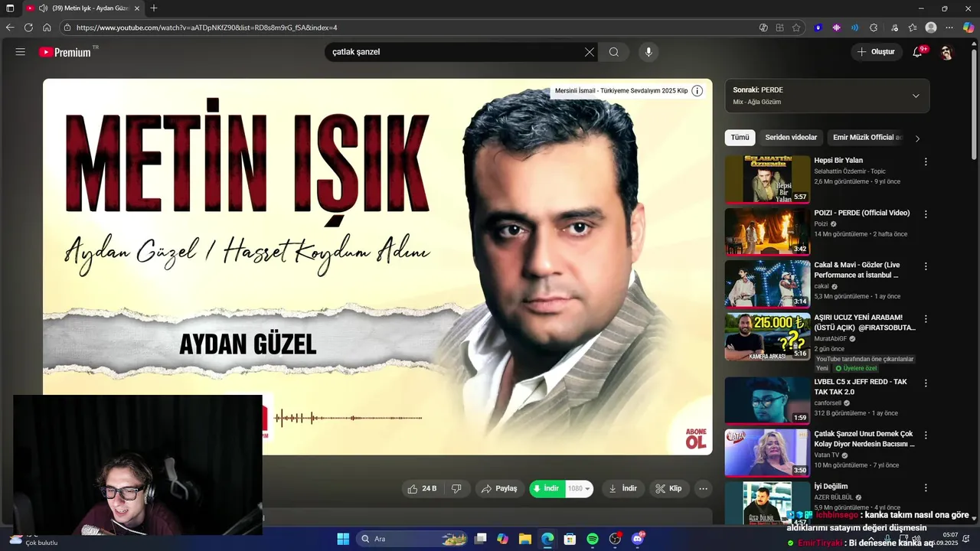This screenshot has height=551, width=980.
Task: Click the MuratAbiGF channel name
Action: 831,338
